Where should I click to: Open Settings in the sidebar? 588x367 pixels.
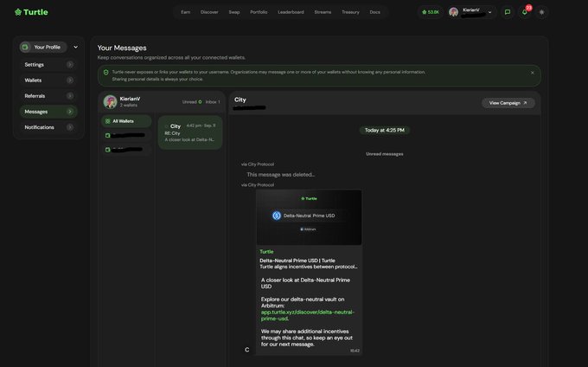pos(48,65)
